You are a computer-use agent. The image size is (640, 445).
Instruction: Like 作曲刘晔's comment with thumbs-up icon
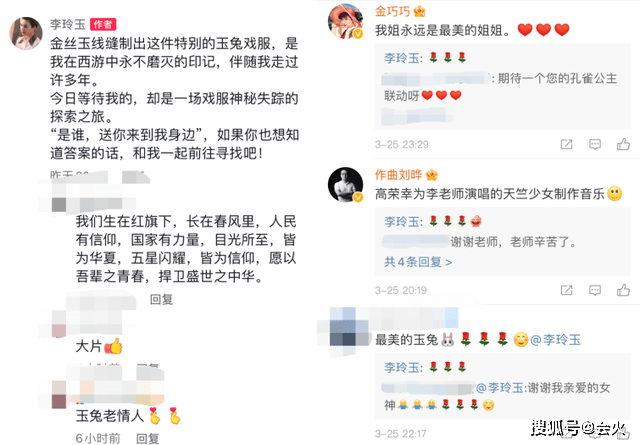coord(623,290)
